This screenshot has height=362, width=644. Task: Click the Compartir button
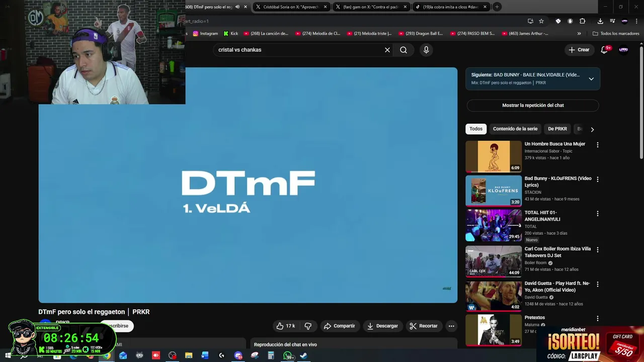340,326
